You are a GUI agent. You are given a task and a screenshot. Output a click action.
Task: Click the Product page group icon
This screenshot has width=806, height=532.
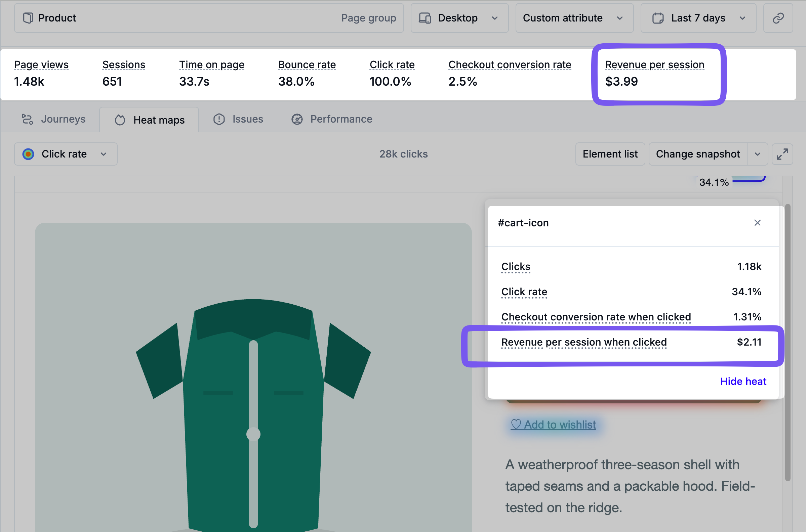(28, 18)
